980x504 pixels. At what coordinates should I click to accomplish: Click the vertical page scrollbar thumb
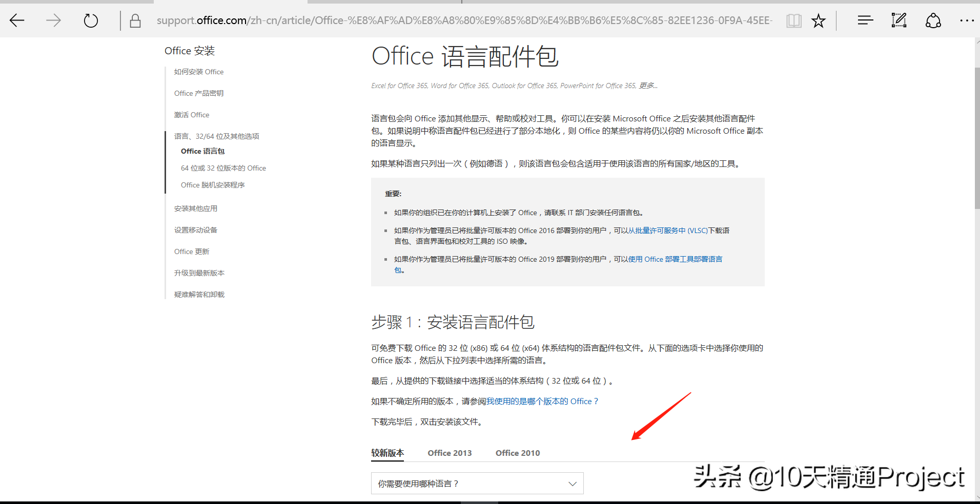click(x=977, y=138)
